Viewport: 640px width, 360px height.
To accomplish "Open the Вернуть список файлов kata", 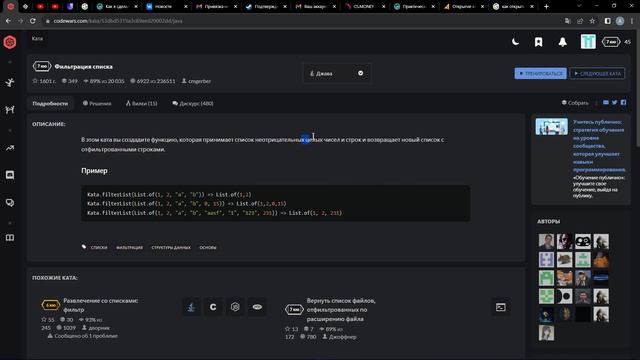I will (x=341, y=310).
